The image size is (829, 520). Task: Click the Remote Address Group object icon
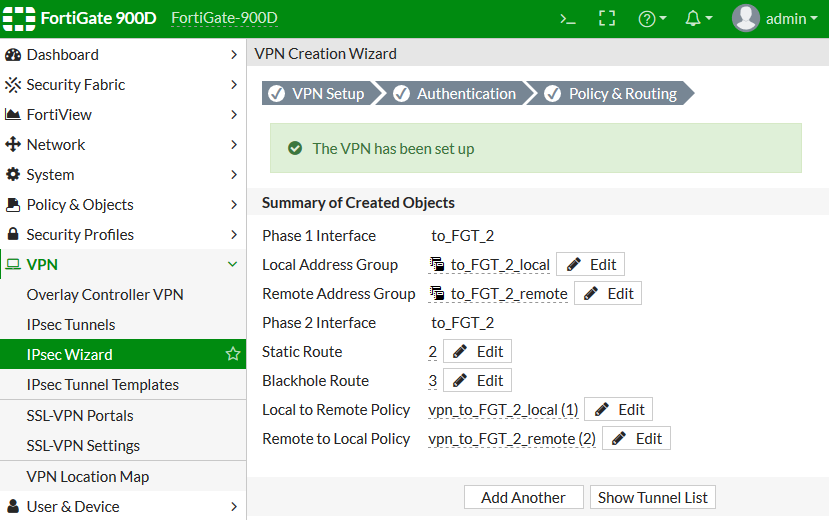click(x=437, y=294)
